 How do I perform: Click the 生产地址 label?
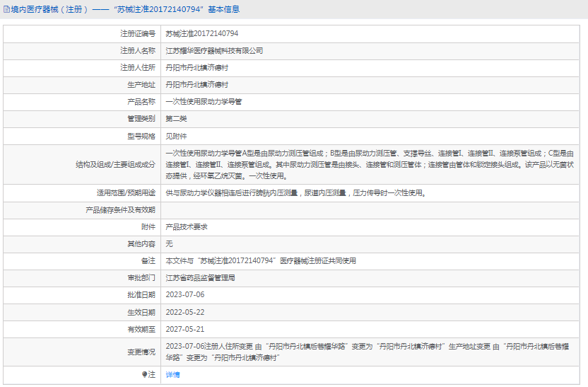tap(141, 84)
